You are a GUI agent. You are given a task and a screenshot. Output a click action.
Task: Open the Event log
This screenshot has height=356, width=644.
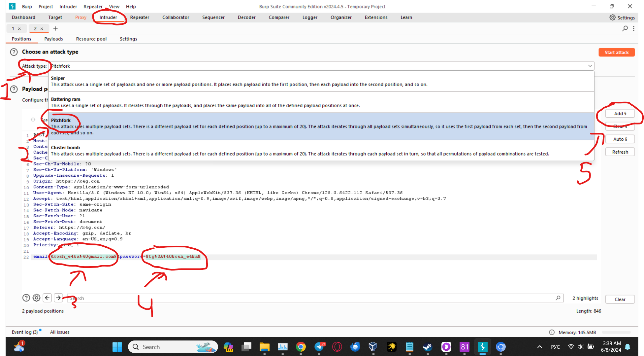tap(25, 332)
